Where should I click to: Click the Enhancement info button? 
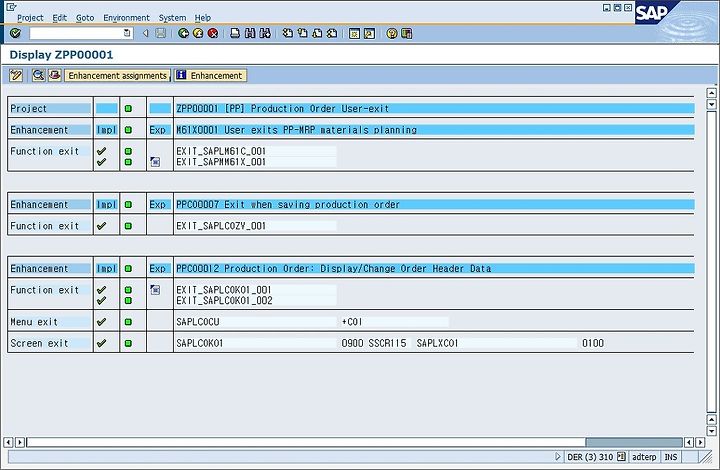210,75
